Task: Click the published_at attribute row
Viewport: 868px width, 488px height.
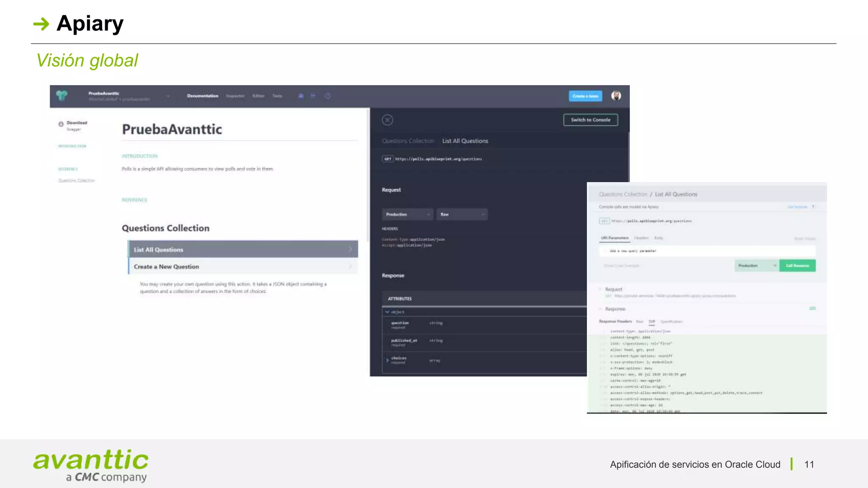Action: pos(484,342)
